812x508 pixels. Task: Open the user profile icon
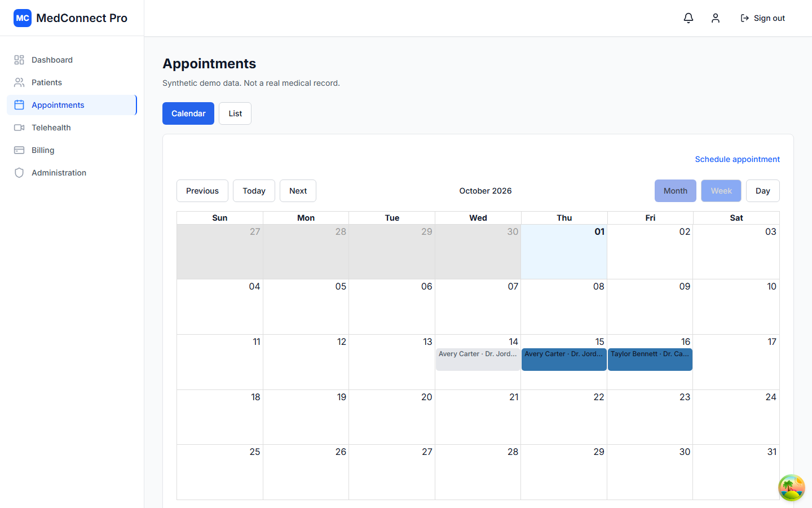[716, 18]
